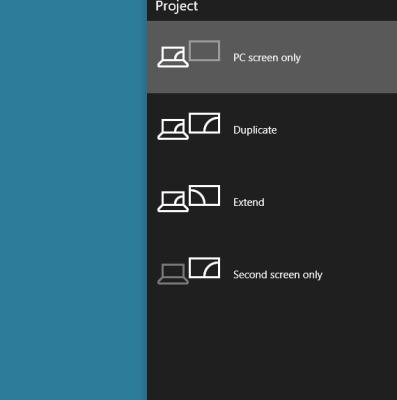Click the monitor icon in Second screen only
Viewport: 397px width, 400px height.
204,267
